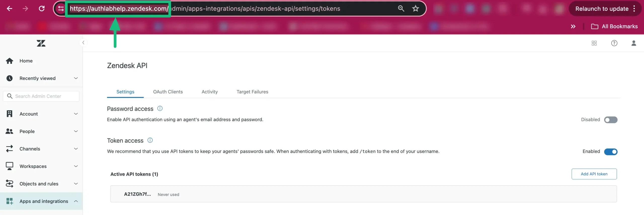Click the Apps and integrations label

click(x=44, y=201)
